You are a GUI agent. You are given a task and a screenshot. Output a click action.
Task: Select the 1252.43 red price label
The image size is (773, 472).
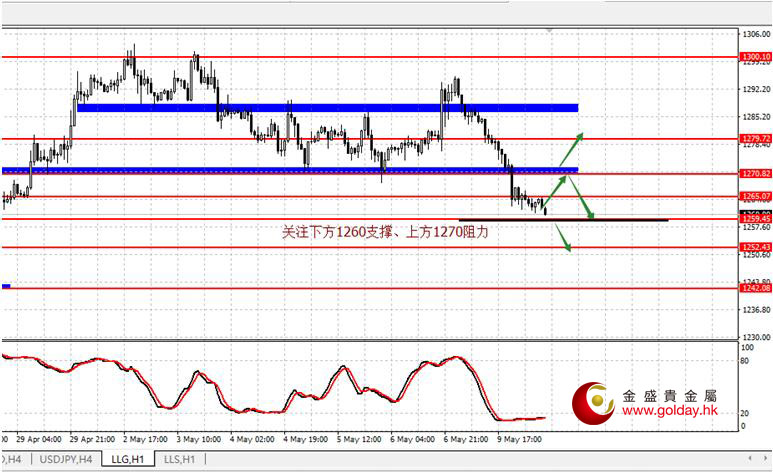tap(755, 247)
